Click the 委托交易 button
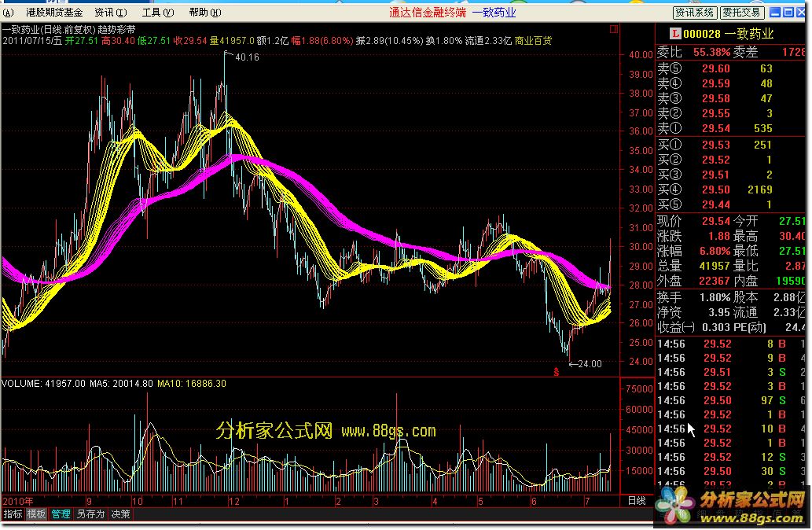812x530 pixels. (741, 13)
